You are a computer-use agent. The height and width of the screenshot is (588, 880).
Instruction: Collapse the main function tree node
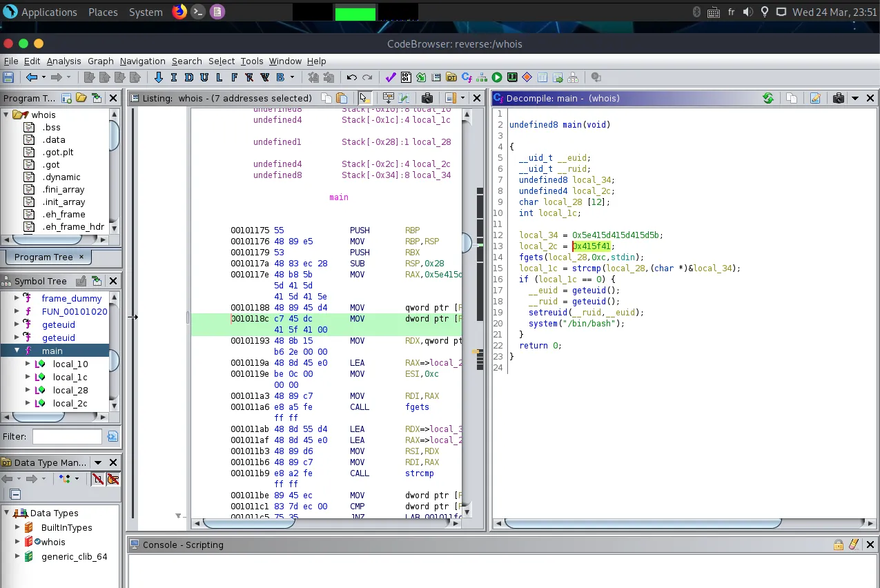coord(17,351)
